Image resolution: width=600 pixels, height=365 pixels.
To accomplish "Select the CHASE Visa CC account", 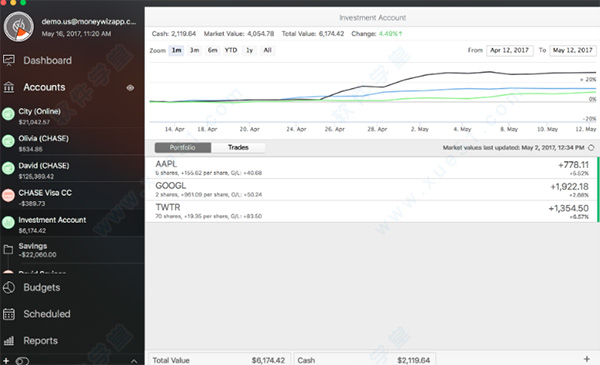I will click(x=72, y=197).
